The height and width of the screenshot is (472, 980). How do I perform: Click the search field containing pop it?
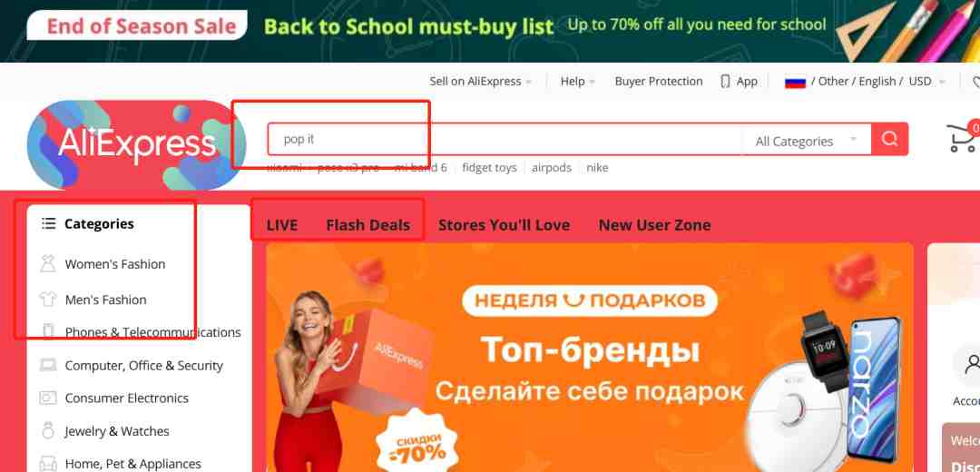point(505,139)
